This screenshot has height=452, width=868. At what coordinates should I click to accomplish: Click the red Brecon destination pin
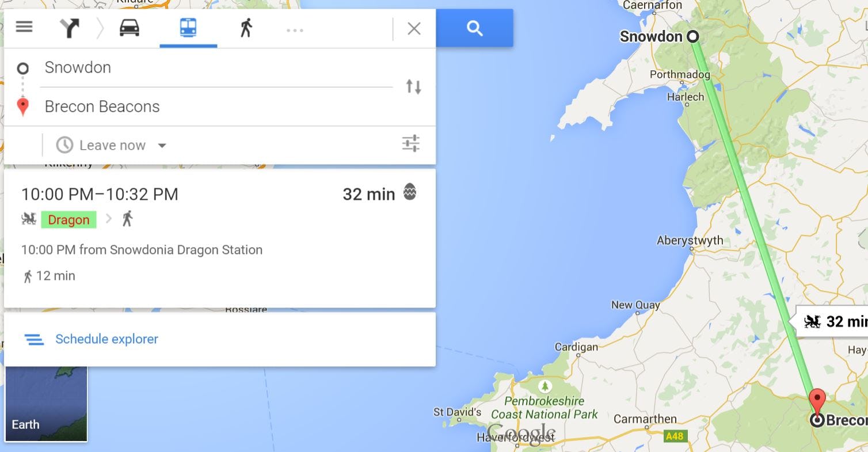click(817, 401)
